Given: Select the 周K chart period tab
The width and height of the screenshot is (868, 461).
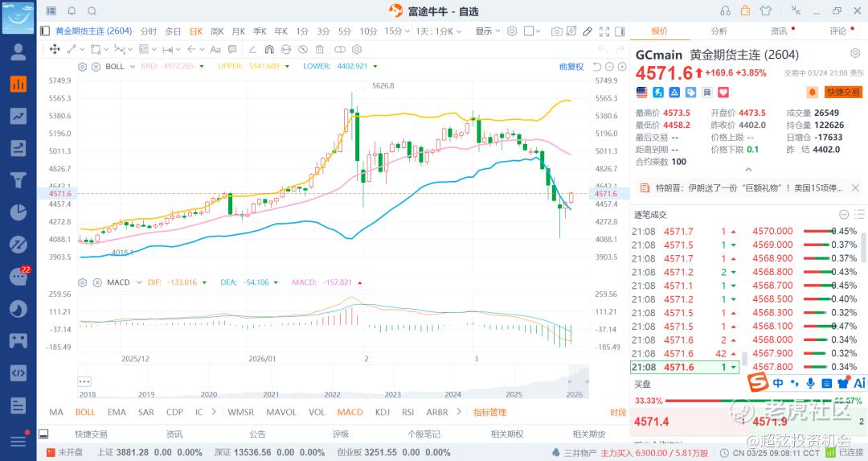Looking at the screenshot, I should click(217, 31).
